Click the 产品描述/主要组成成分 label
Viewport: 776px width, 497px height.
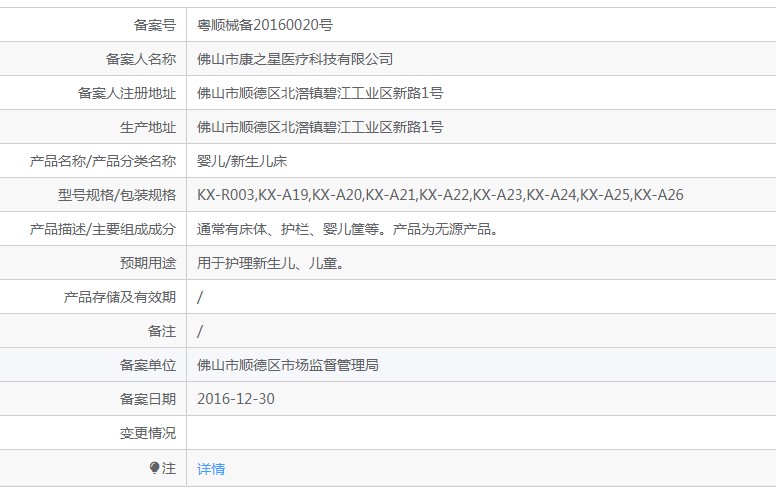click(x=103, y=229)
